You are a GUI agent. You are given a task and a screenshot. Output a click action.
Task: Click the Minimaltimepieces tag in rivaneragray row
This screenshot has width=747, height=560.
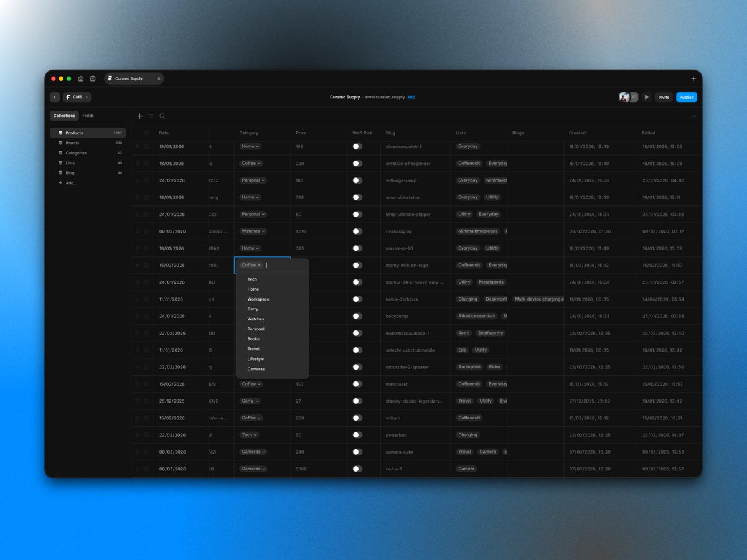coord(478,231)
